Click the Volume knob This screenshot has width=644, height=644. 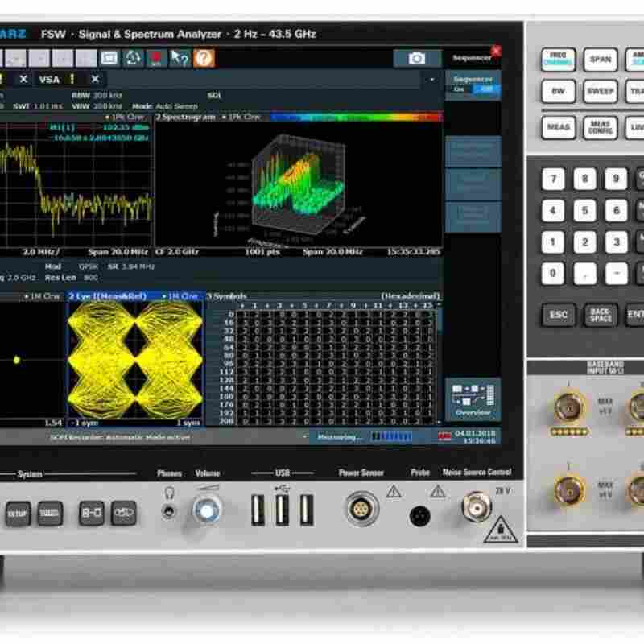pos(207,509)
